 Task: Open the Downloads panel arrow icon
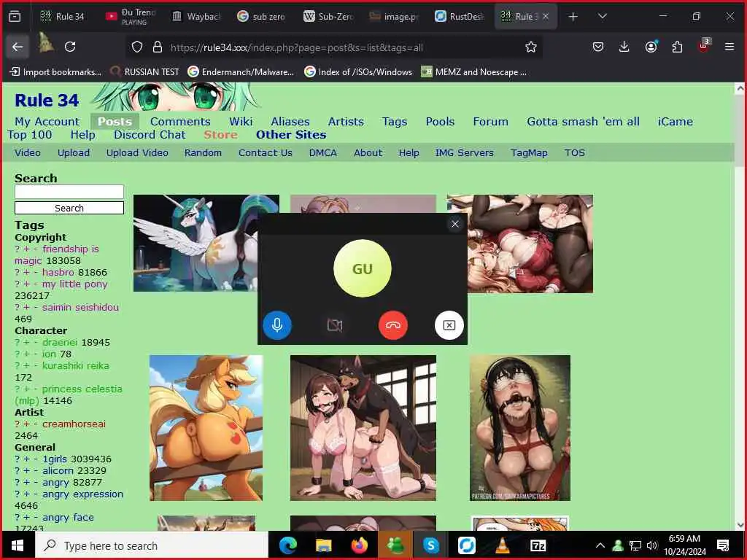pos(624,47)
